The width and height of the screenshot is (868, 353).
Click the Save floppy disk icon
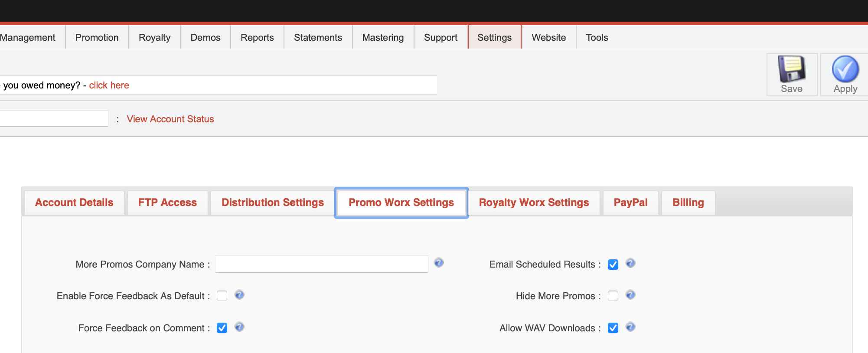791,69
